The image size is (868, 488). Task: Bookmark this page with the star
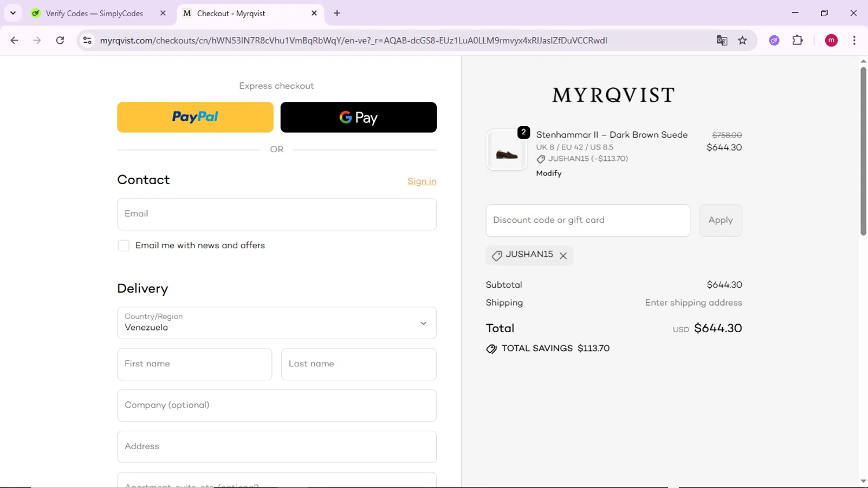[742, 41]
